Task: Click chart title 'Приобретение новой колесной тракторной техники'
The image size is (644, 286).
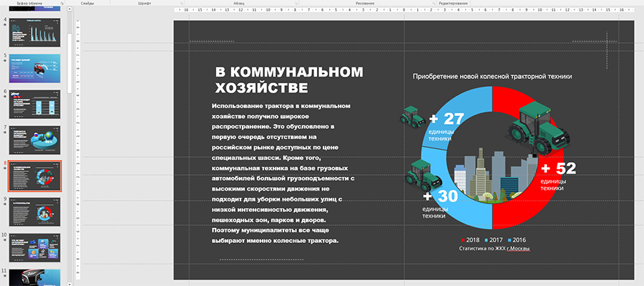Action: point(492,76)
